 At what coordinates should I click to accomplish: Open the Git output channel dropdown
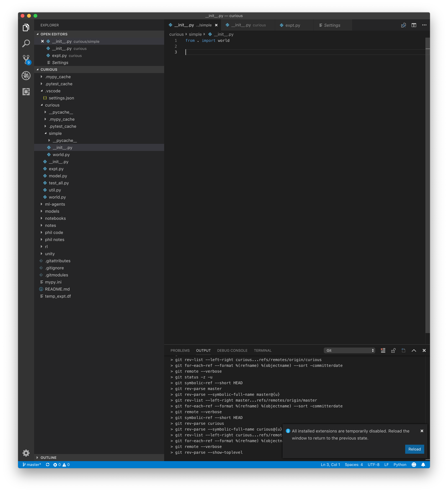349,350
